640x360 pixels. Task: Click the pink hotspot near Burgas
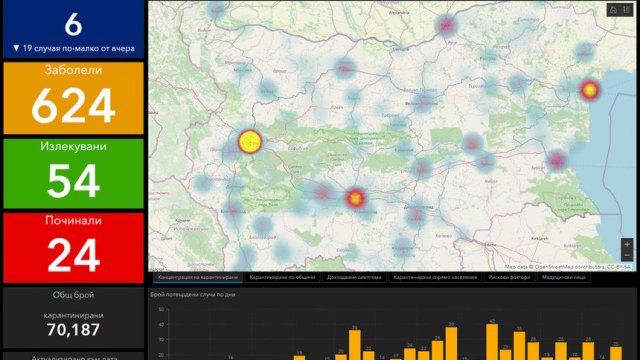(557, 160)
